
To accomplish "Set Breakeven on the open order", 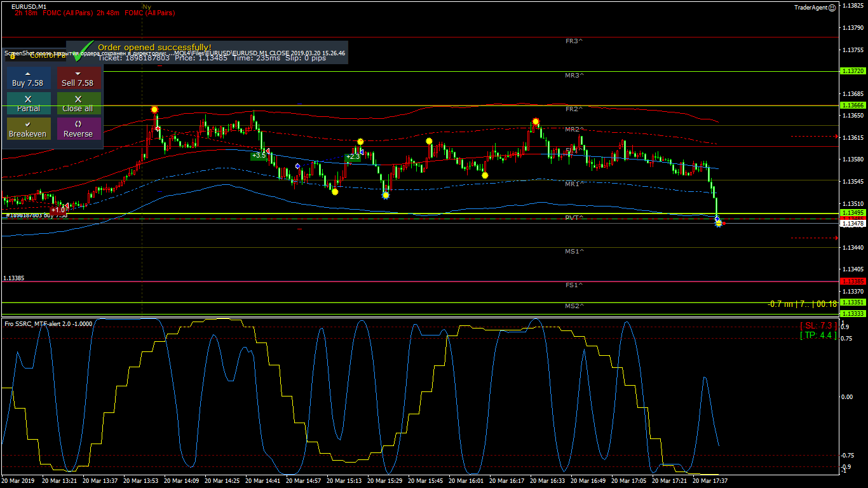I will click(28, 130).
